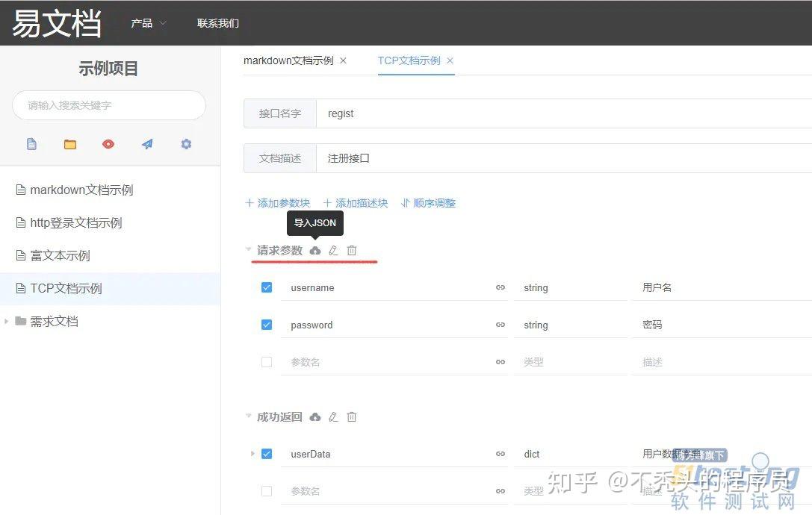Image resolution: width=812 pixels, height=515 pixels.
Task: Open http登录文档示例 in sidebar list
Action: click(x=111, y=222)
